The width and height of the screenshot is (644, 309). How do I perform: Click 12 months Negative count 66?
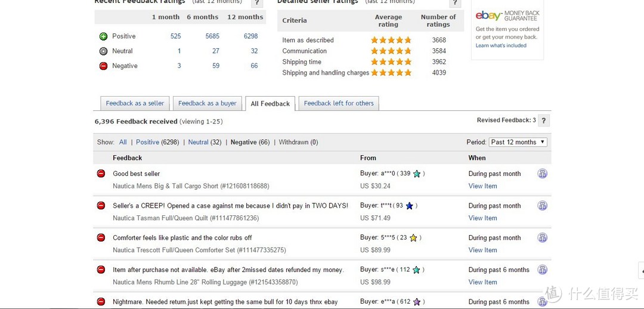254,66
